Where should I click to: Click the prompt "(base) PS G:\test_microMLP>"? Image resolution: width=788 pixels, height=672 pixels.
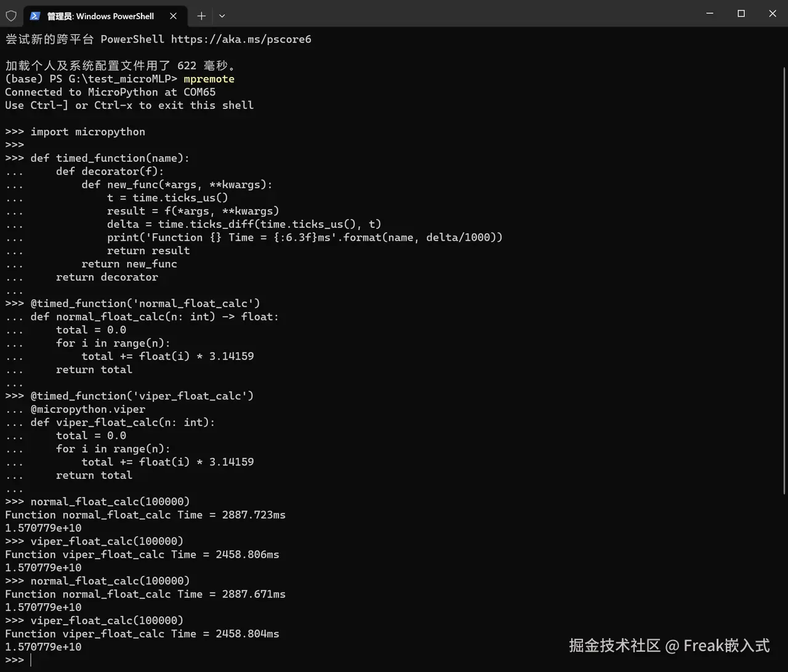[x=91, y=79]
